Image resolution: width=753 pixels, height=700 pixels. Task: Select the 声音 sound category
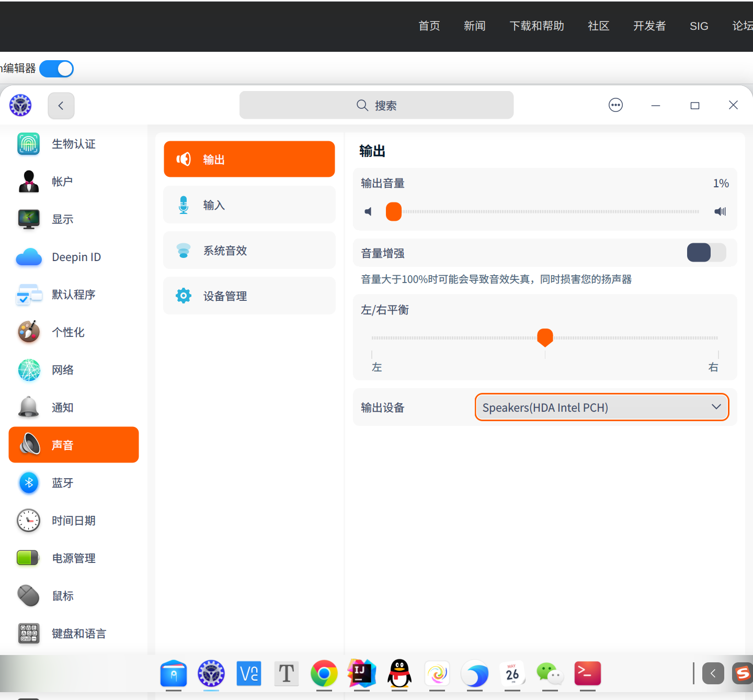click(x=74, y=445)
